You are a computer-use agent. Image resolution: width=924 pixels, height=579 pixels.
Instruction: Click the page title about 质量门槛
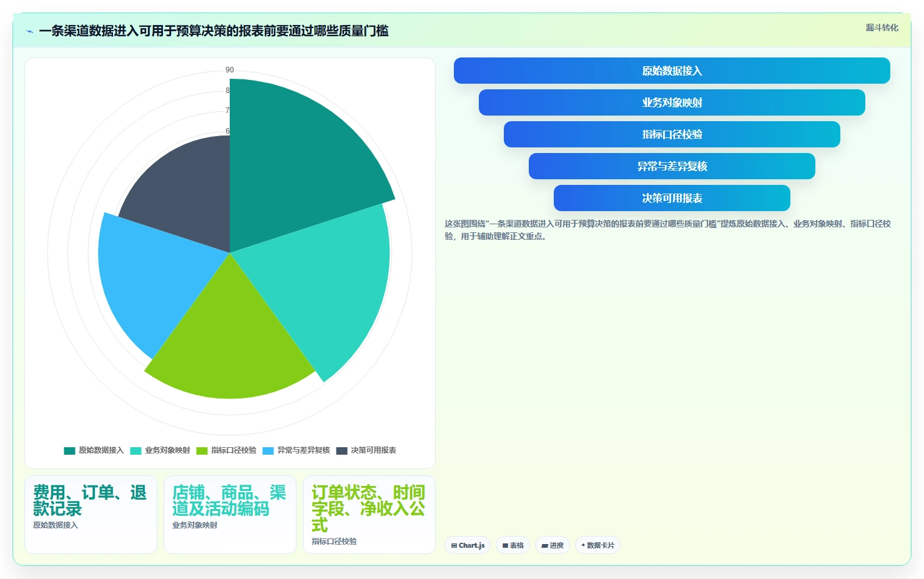(x=214, y=31)
